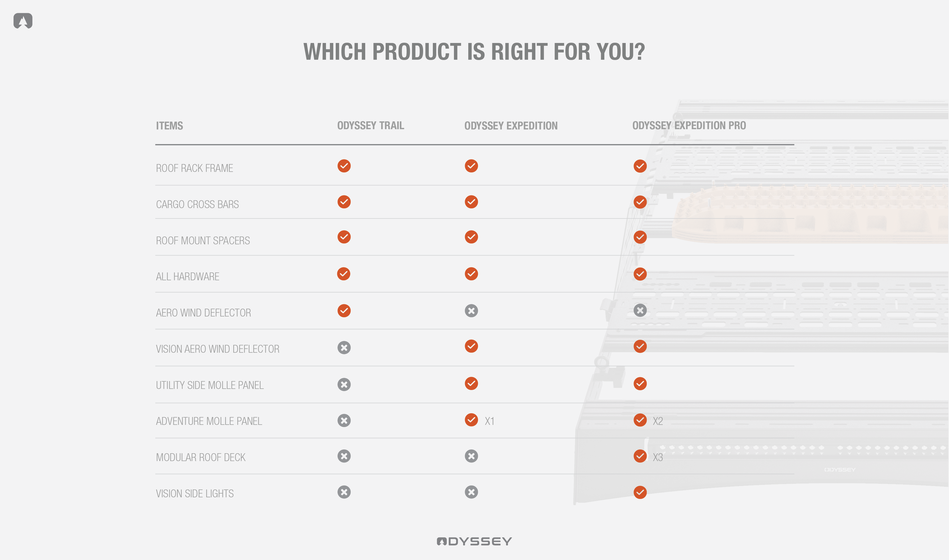949x560 pixels.
Task: Select the Odyssey Expedition column header
Action: 511,126
